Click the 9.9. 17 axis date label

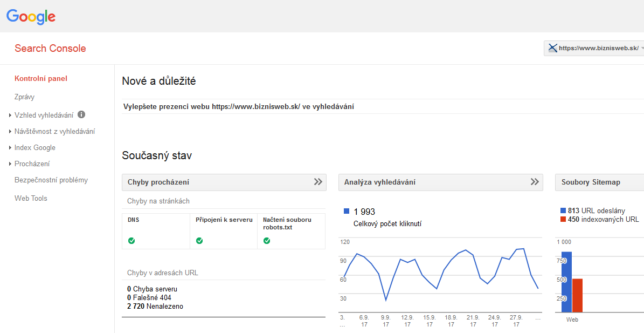point(386,321)
